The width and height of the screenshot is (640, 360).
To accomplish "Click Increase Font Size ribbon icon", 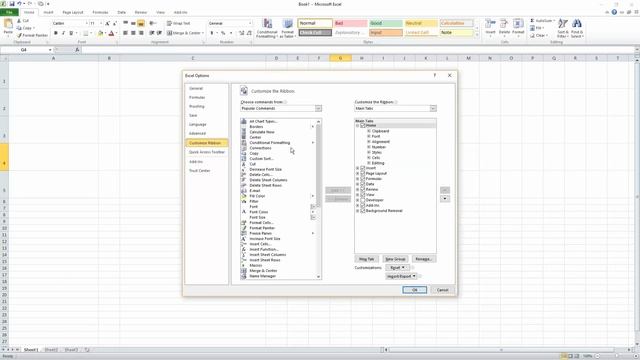I will pos(107,23).
